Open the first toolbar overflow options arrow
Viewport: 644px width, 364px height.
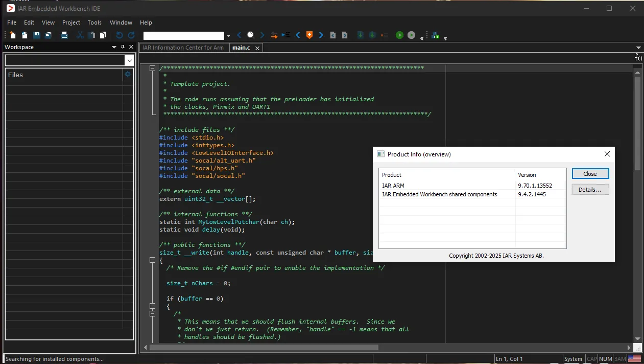click(x=422, y=37)
